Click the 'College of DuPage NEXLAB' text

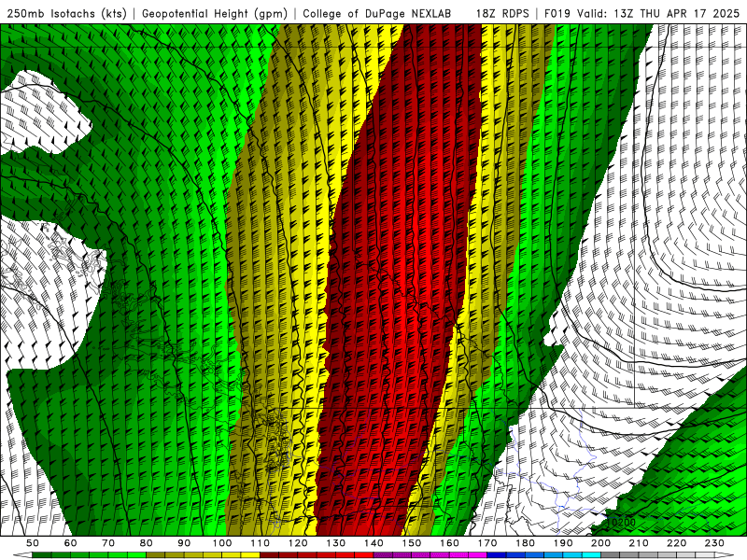(x=377, y=13)
